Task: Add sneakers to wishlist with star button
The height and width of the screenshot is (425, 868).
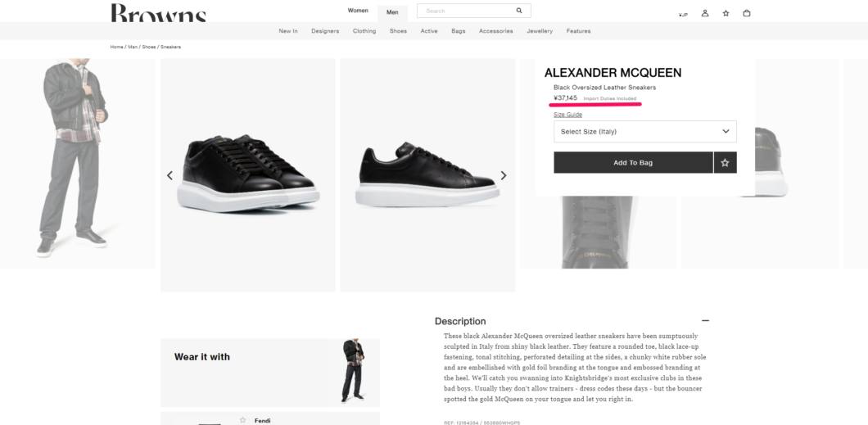Action: click(726, 163)
